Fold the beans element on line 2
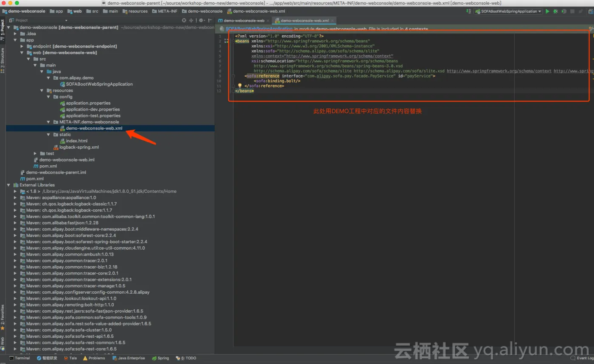The image size is (594, 364). point(233,41)
